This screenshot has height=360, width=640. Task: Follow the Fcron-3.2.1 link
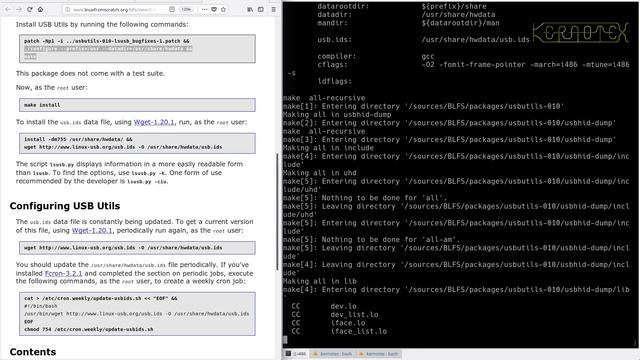coord(63,273)
